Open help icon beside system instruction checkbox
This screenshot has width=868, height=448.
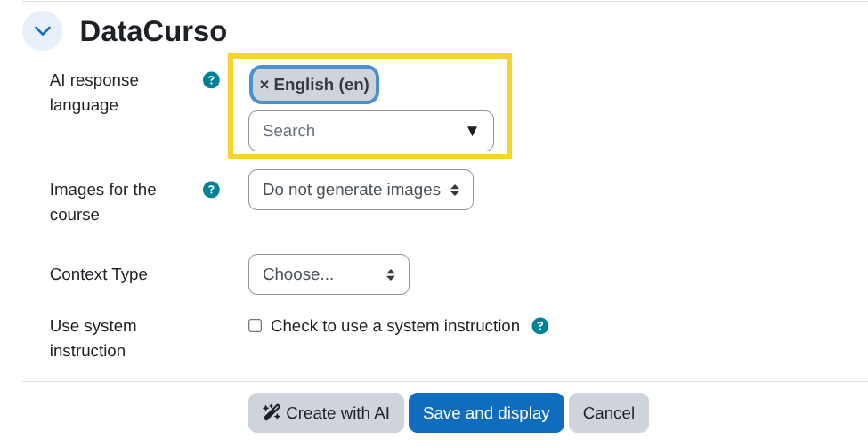pos(539,326)
